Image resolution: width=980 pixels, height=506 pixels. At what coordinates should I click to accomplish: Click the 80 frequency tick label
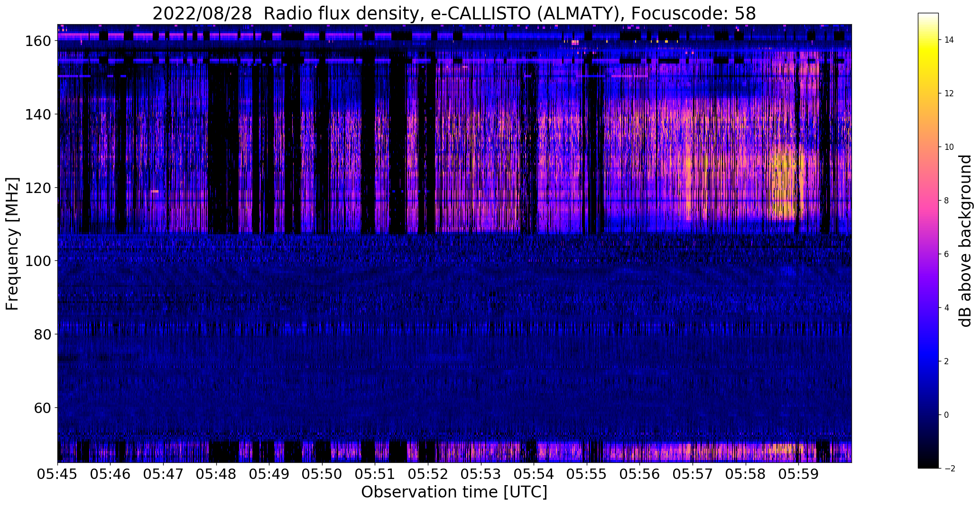(43, 334)
